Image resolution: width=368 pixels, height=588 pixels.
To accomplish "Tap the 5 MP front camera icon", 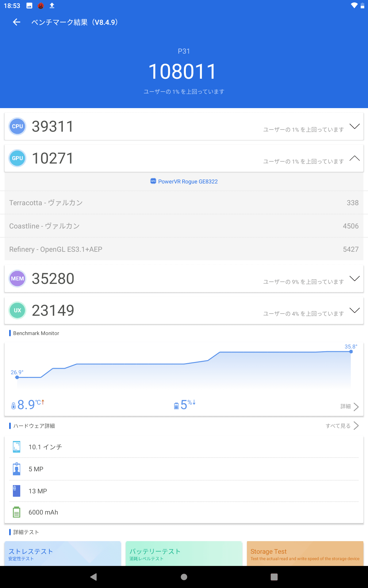I will 17,469.
